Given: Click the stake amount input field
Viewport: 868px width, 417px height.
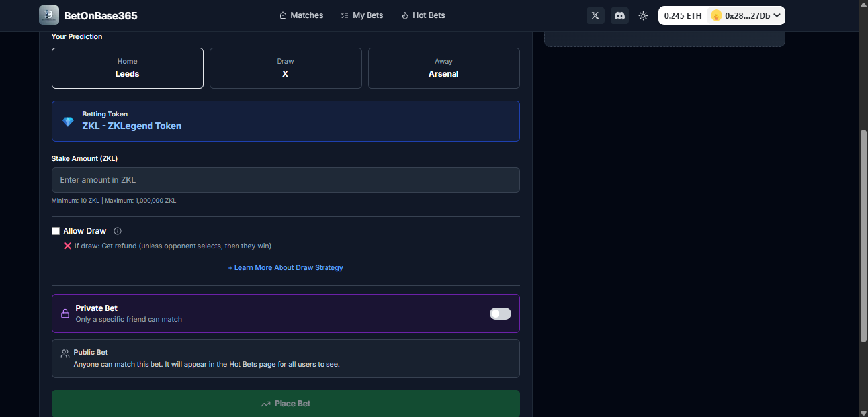Looking at the screenshot, I should click(285, 179).
